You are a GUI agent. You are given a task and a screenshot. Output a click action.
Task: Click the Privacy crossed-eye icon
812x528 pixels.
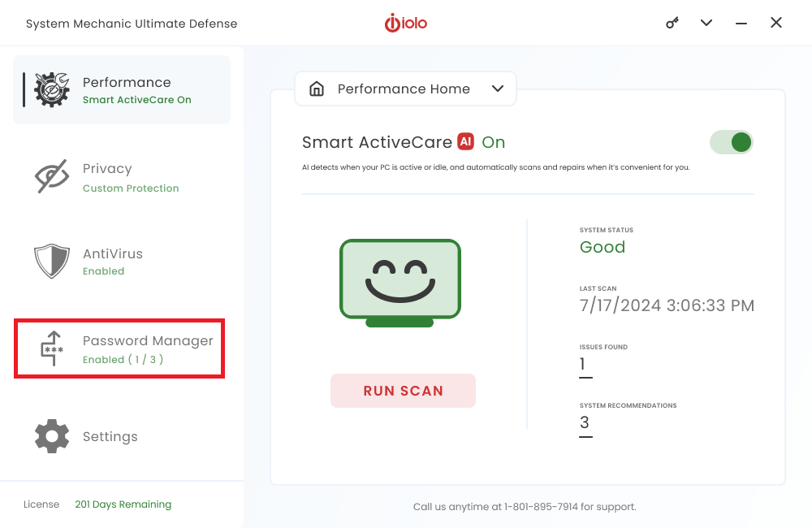coord(52,176)
